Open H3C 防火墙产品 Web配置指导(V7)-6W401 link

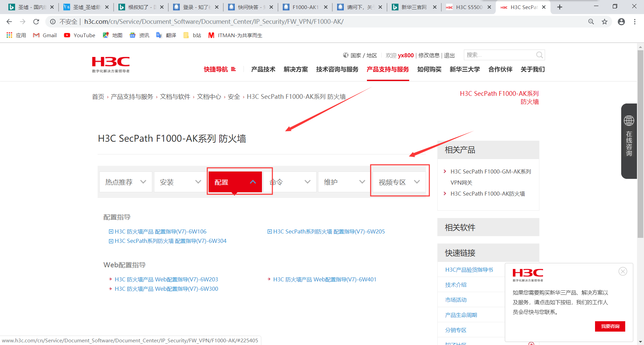point(325,279)
